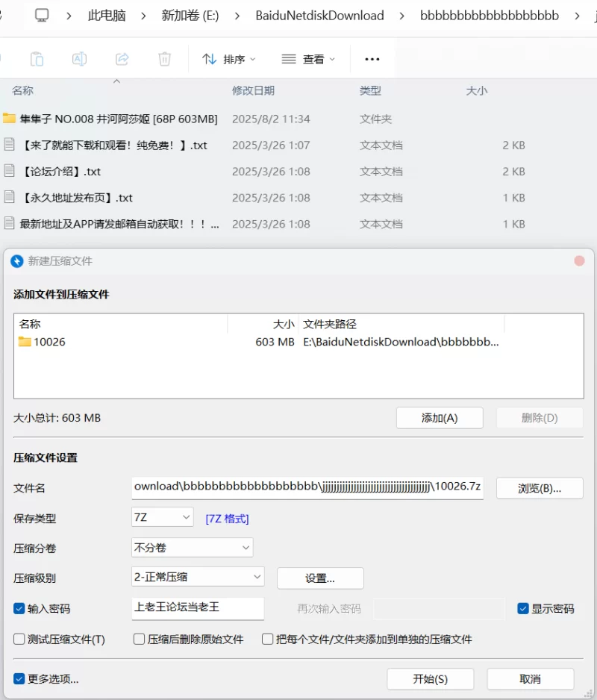The width and height of the screenshot is (597, 700).
Task: Click the 取消 button
Action: (x=530, y=679)
